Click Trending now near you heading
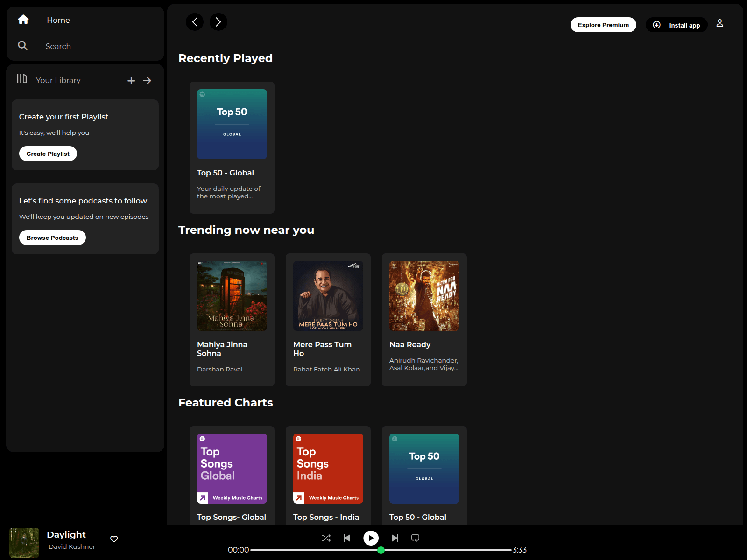 (246, 230)
